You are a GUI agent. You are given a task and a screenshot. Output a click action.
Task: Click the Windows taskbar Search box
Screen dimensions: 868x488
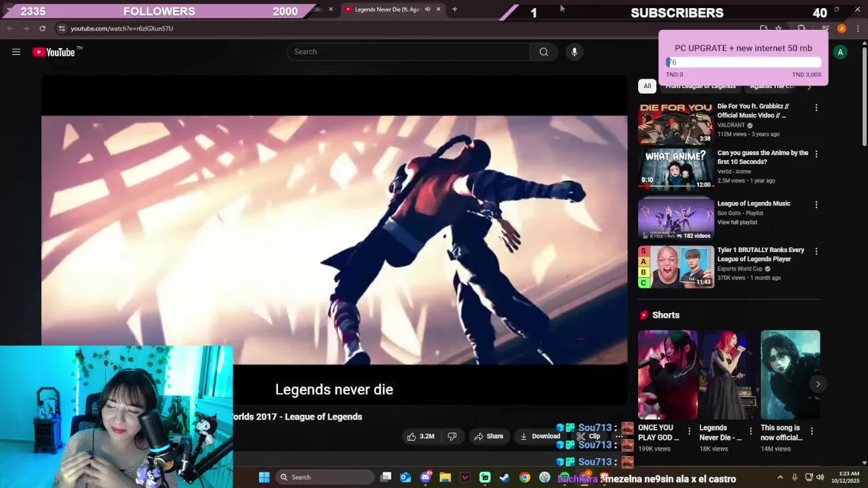pos(325,477)
